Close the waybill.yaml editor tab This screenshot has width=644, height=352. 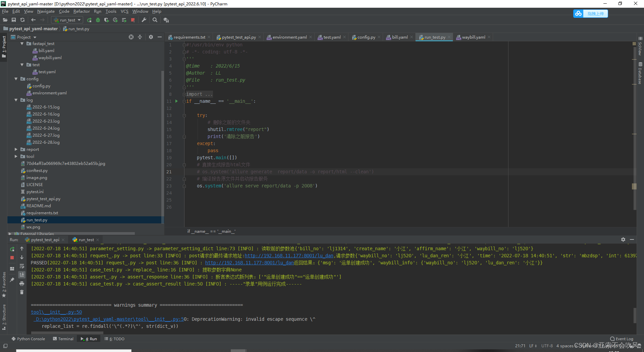click(489, 37)
